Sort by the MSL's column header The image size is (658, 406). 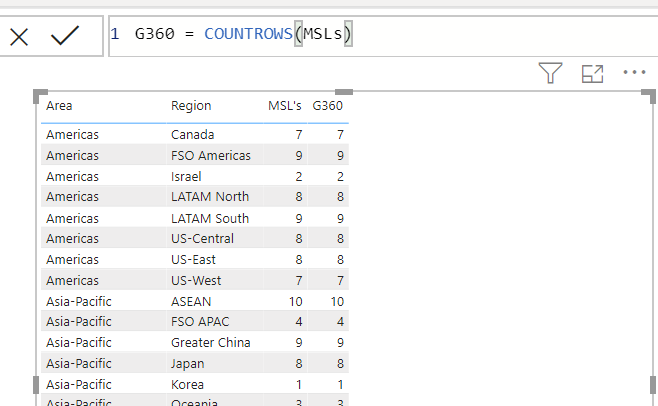point(285,105)
